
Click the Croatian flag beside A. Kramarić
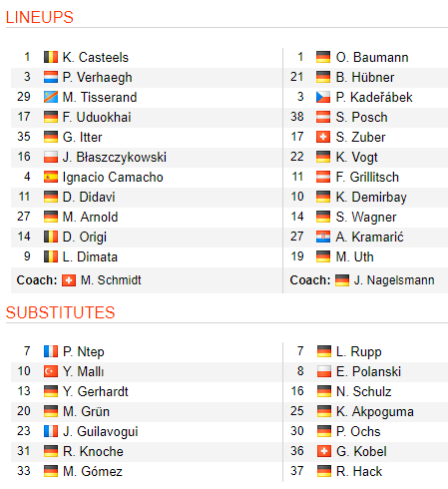pos(323,237)
